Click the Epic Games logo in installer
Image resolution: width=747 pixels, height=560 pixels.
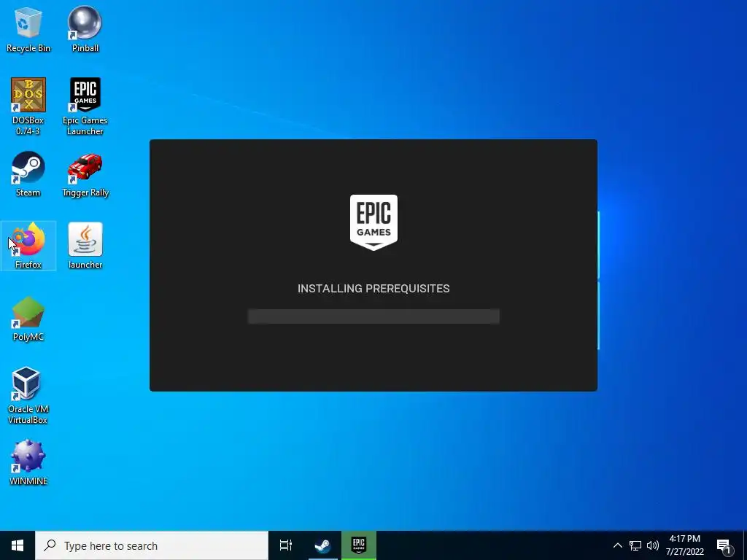373,222
